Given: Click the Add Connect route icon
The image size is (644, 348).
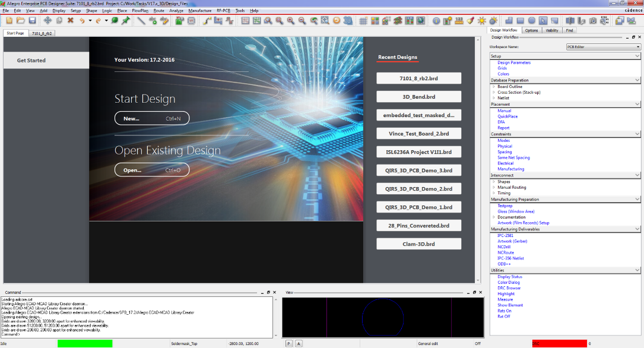Looking at the screenshot, I should (x=207, y=21).
